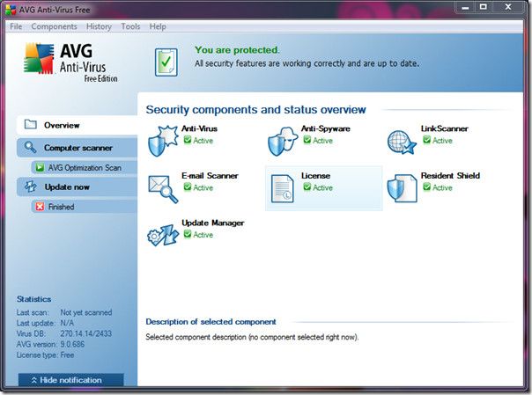Click the Anti-Virus Active green check

188,140
